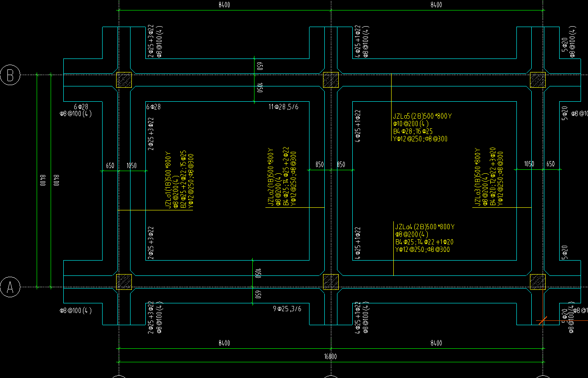Click the stirrup note "Φ10@200(4)"

[x=411, y=124]
